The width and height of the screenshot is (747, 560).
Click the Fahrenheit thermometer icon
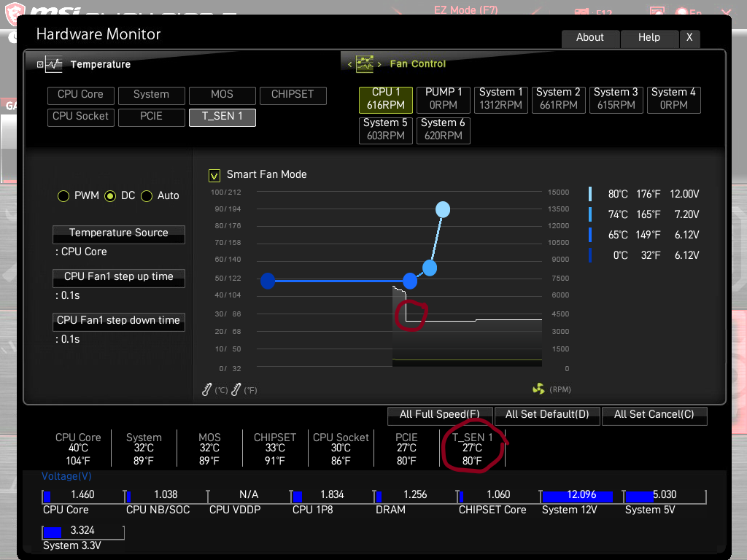[236, 389]
